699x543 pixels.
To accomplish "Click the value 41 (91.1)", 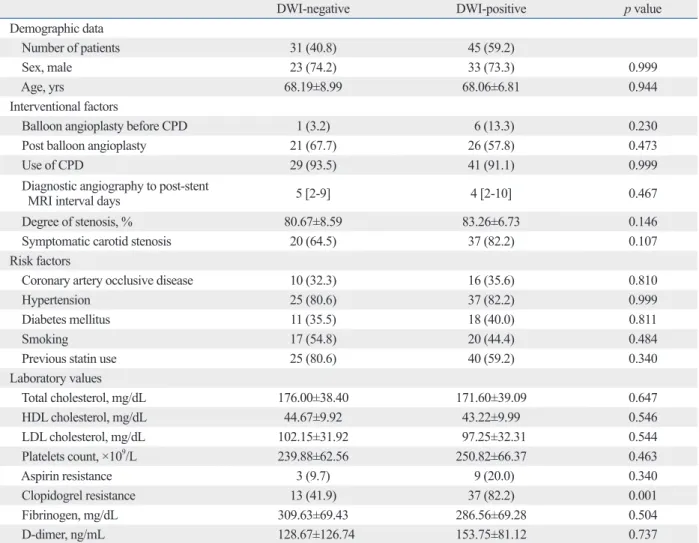I will pyautogui.click(x=491, y=165).
